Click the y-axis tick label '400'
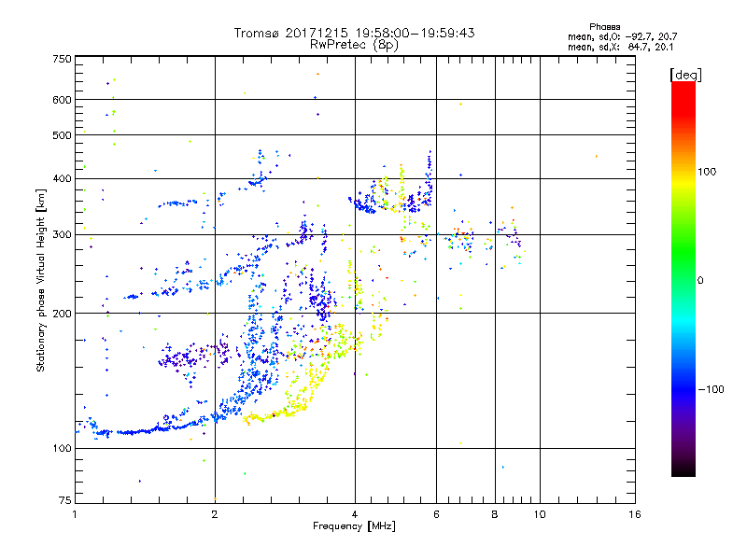Viewport: 747px width, 560px height. [x=62, y=178]
